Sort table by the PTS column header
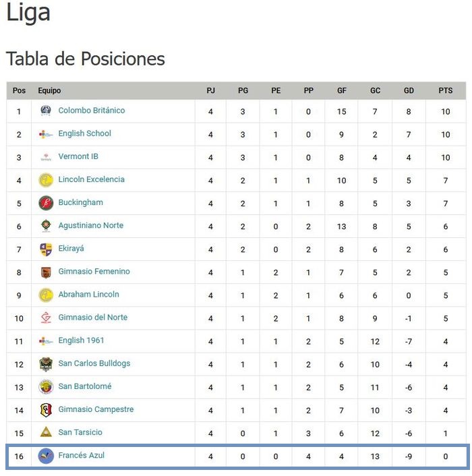The width and height of the screenshot is (472, 476). [x=445, y=91]
